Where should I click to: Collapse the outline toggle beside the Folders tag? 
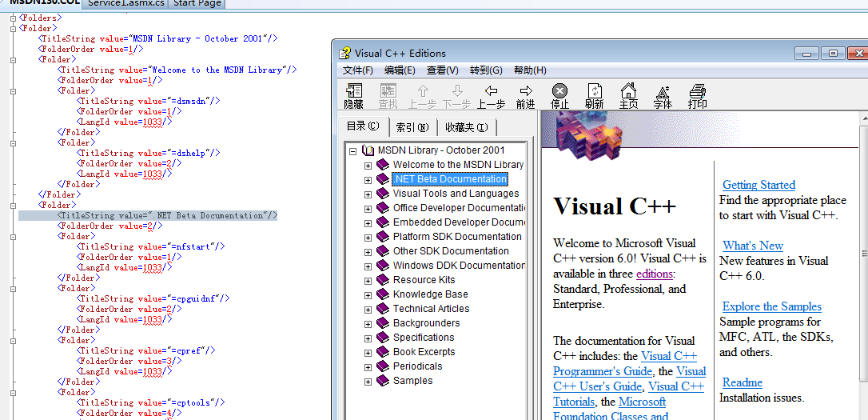pyautogui.click(x=14, y=18)
